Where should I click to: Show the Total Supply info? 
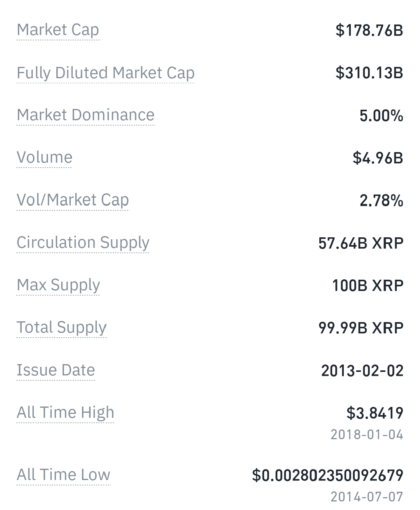click(61, 327)
